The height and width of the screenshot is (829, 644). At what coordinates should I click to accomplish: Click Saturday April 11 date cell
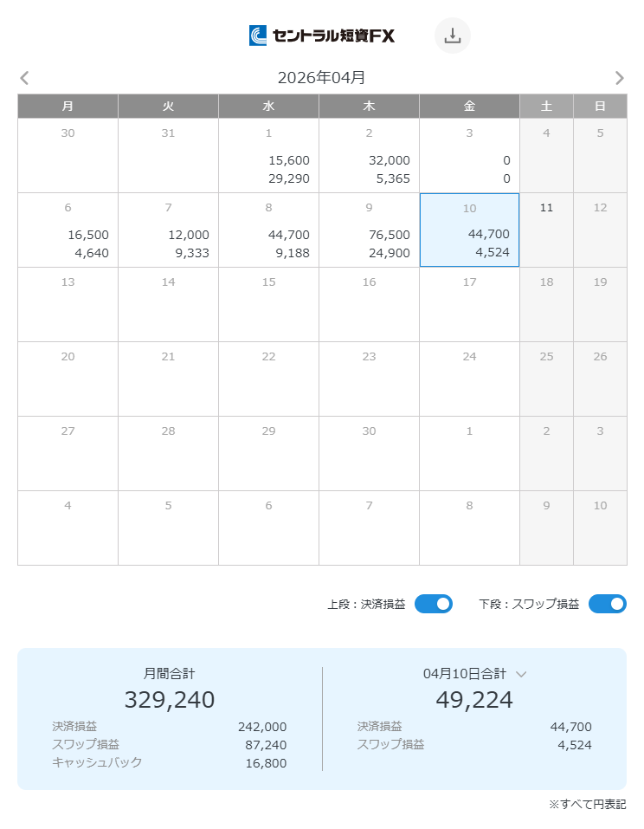click(x=546, y=230)
